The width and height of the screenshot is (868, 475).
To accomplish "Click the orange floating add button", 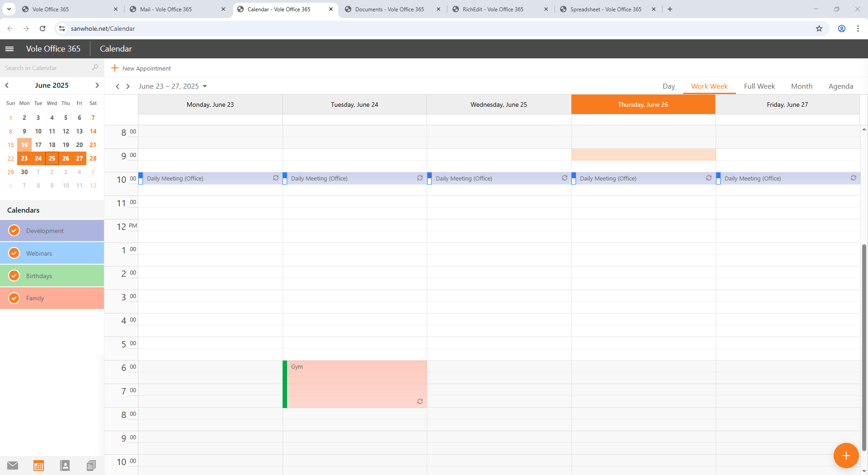I will pyautogui.click(x=846, y=456).
